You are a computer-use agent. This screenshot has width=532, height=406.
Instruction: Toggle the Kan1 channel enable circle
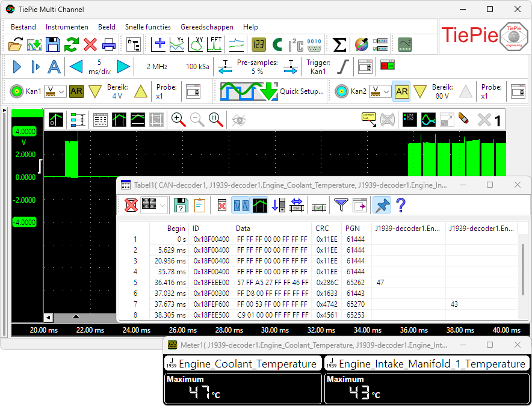pyautogui.click(x=16, y=91)
